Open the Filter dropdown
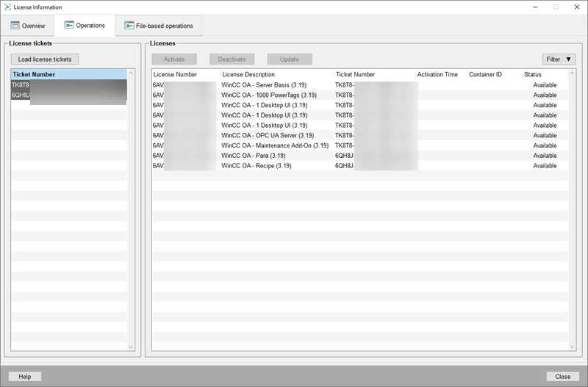This screenshot has width=588, height=387. [x=559, y=59]
